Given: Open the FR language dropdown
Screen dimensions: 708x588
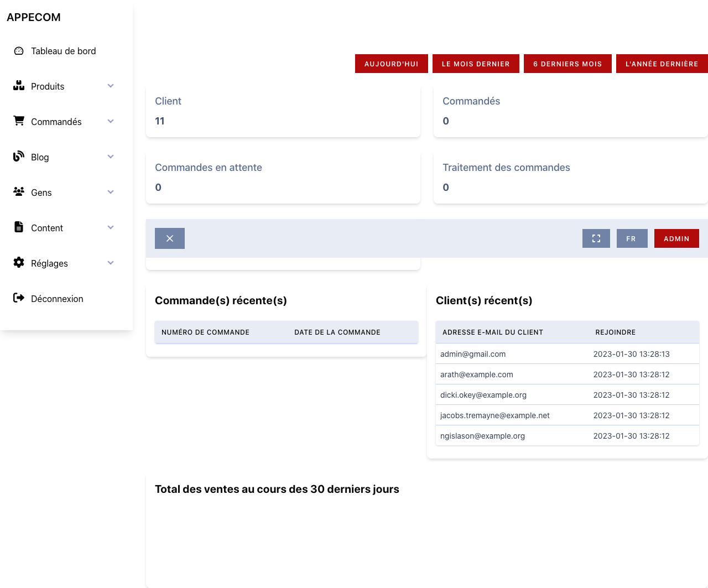Looking at the screenshot, I should pyautogui.click(x=632, y=238).
